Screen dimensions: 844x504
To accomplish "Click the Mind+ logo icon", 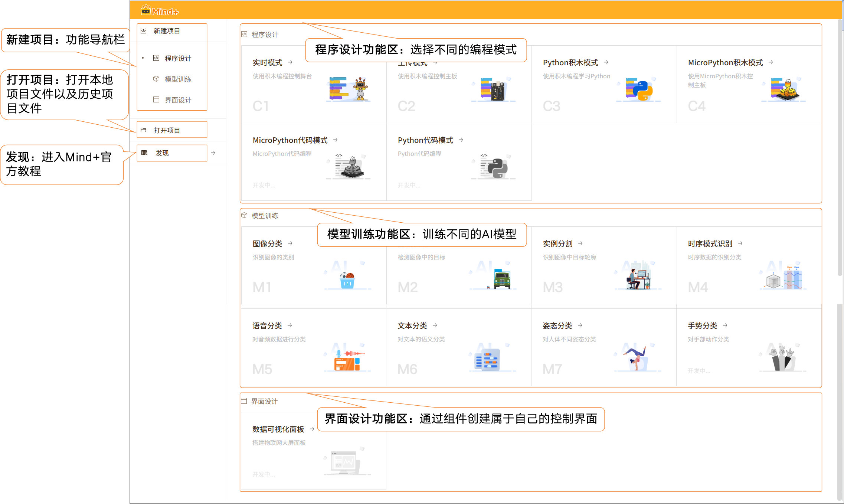I will pyautogui.click(x=146, y=10).
